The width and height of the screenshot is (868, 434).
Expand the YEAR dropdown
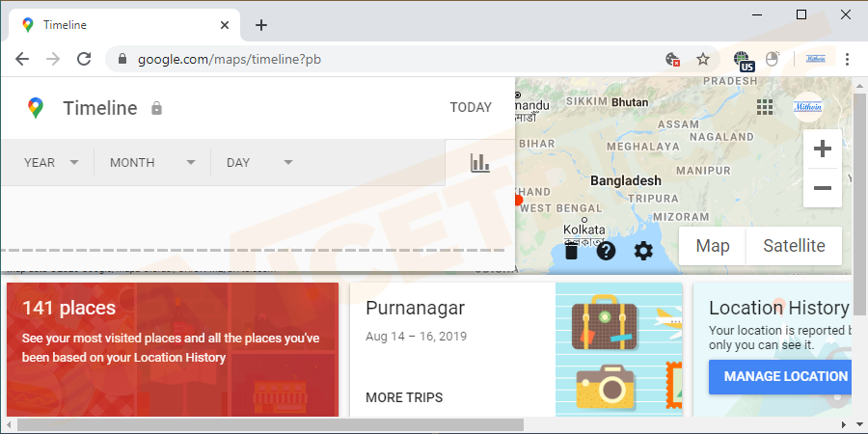pyautogui.click(x=51, y=163)
